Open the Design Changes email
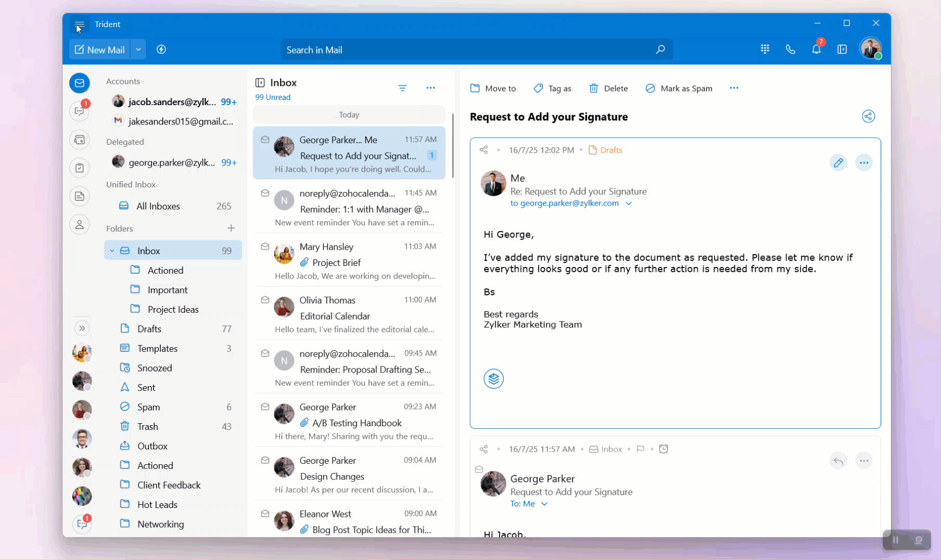941x560 pixels. [349, 474]
